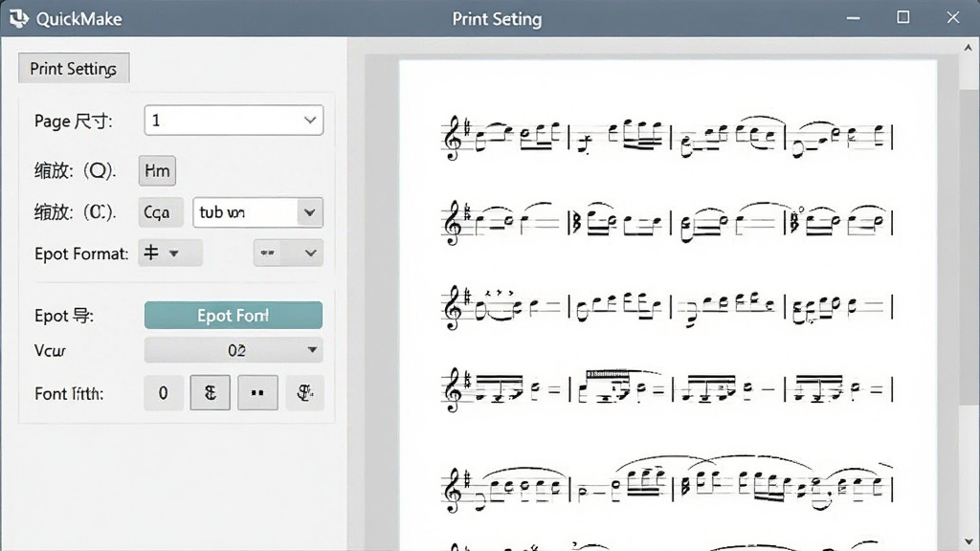This screenshot has height=551, width=980.
Task: Click the scroll up arrow of preview
Action: pyautogui.click(x=969, y=48)
